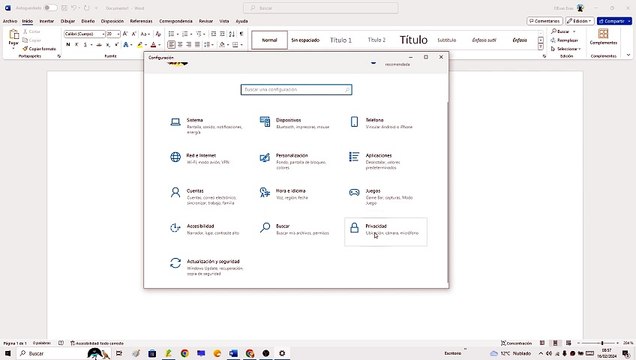Toggle the Autoguardado switch in Word

(51, 8)
